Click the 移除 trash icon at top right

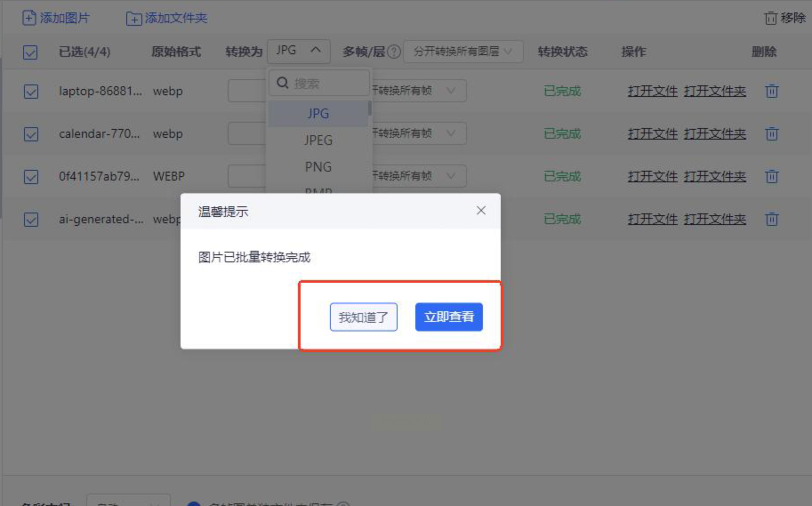click(x=771, y=18)
